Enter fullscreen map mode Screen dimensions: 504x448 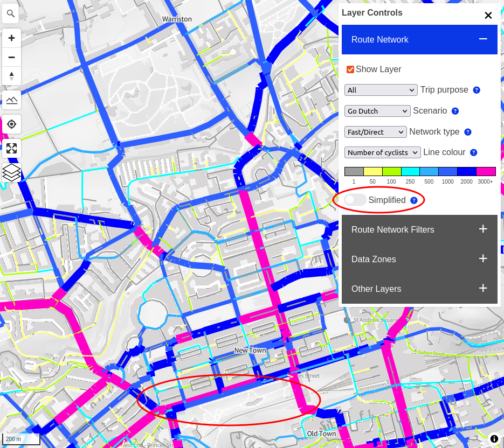pyautogui.click(x=11, y=149)
